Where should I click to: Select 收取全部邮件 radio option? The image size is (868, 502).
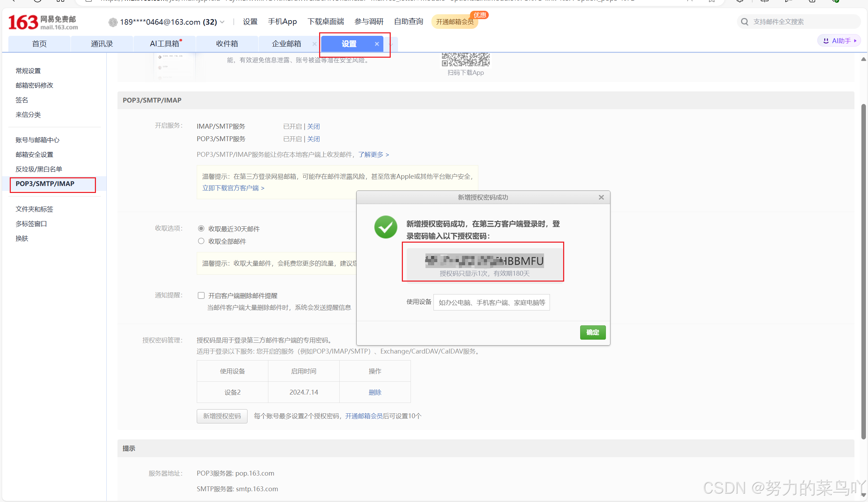tap(201, 241)
